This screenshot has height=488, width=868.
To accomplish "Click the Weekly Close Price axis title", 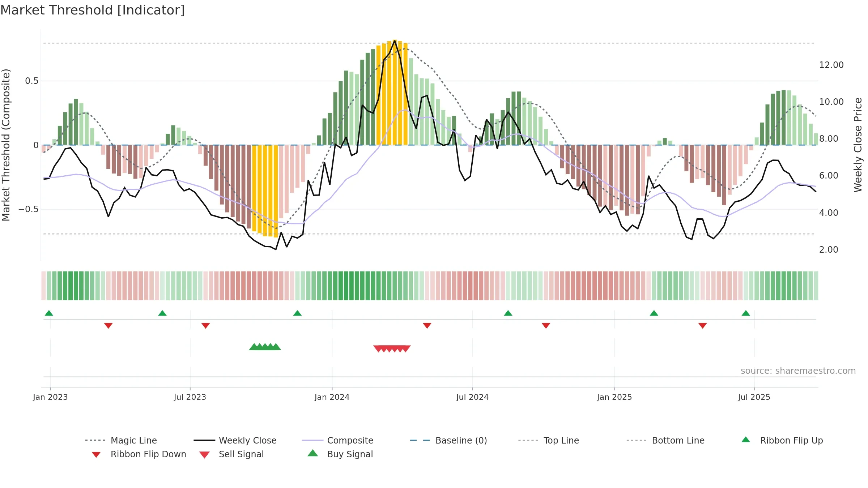I will (858, 145).
